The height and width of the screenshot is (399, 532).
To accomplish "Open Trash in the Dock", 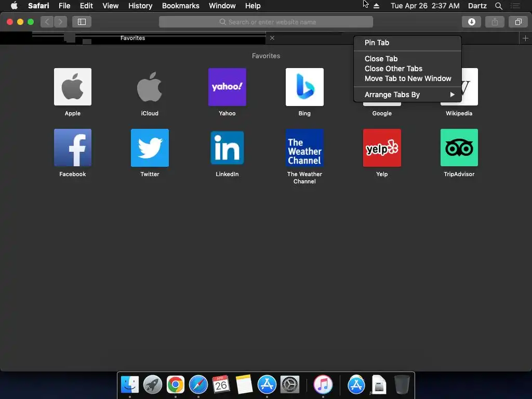I will [402, 384].
